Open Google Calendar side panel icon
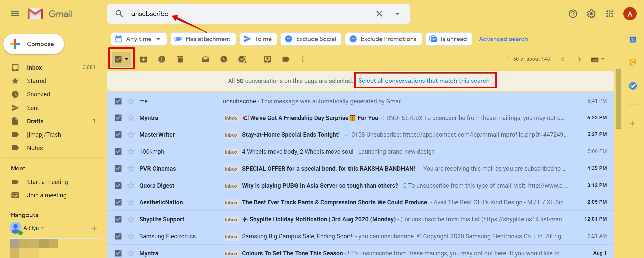This screenshot has width=644, height=258. [x=633, y=39]
